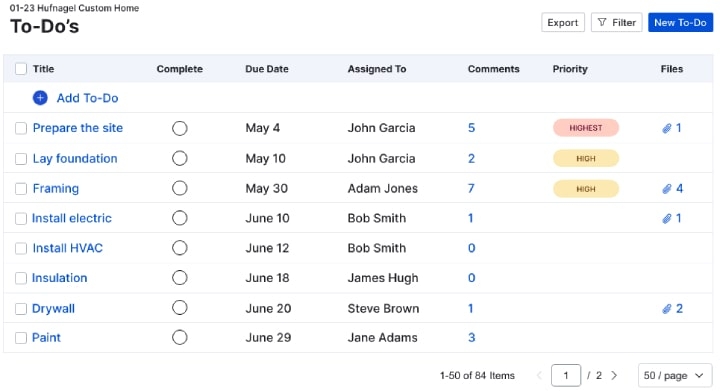Click the Comments column header
The width and height of the screenshot is (720, 391).
click(x=494, y=69)
